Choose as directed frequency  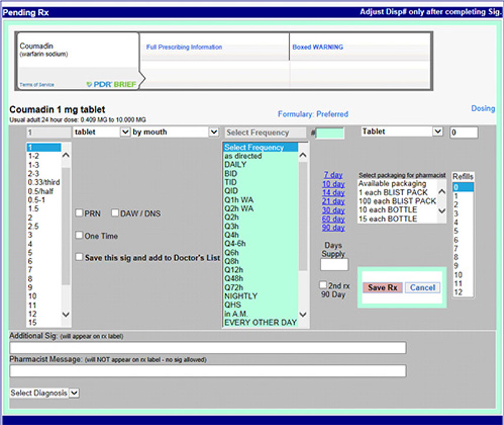tap(261, 156)
